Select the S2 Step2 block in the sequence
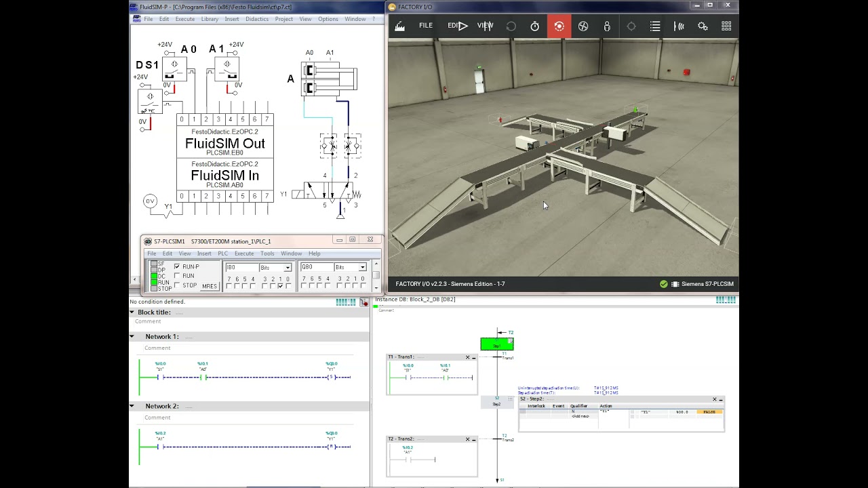868x488 pixels. [496, 403]
